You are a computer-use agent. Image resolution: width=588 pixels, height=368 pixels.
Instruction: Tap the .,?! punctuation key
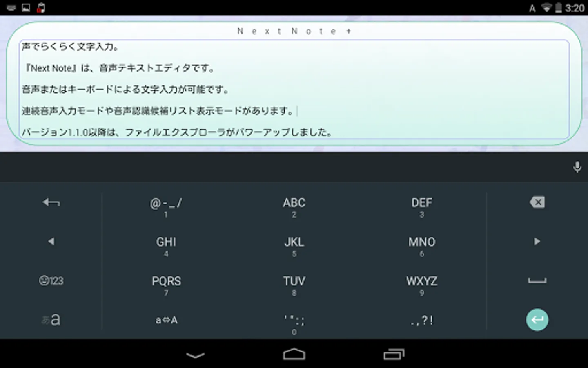pyautogui.click(x=422, y=320)
